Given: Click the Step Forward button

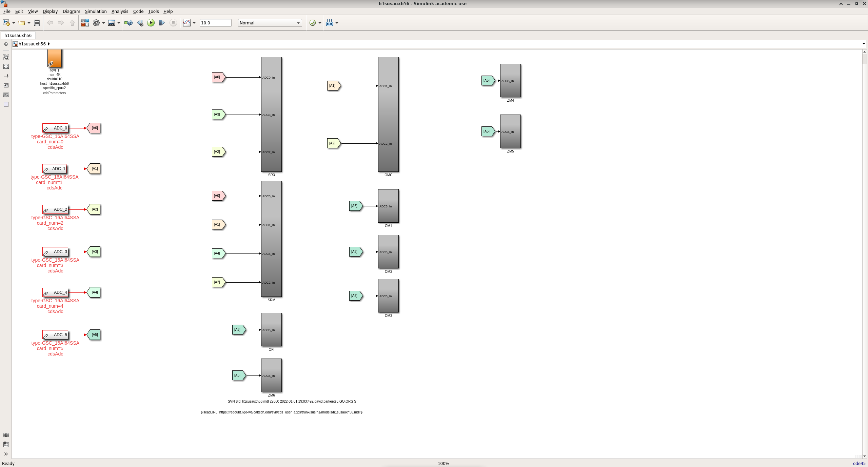Looking at the screenshot, I should click(x=162, y=23).
